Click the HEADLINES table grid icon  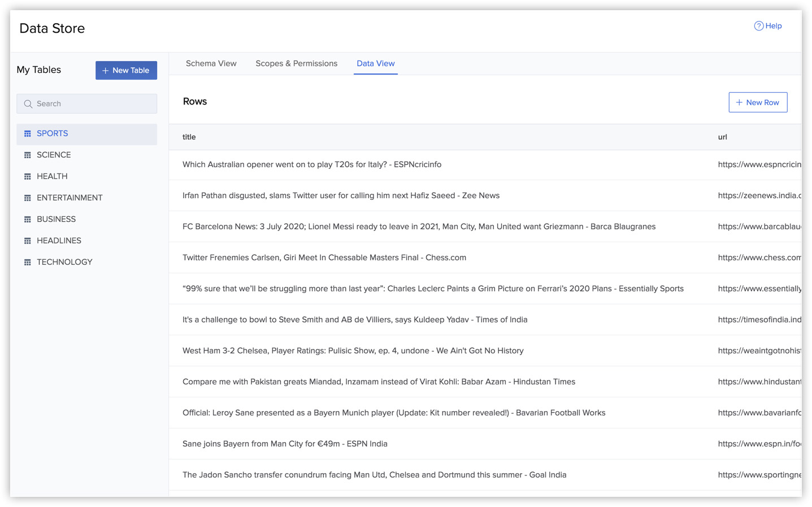click(x=27, y=241)
